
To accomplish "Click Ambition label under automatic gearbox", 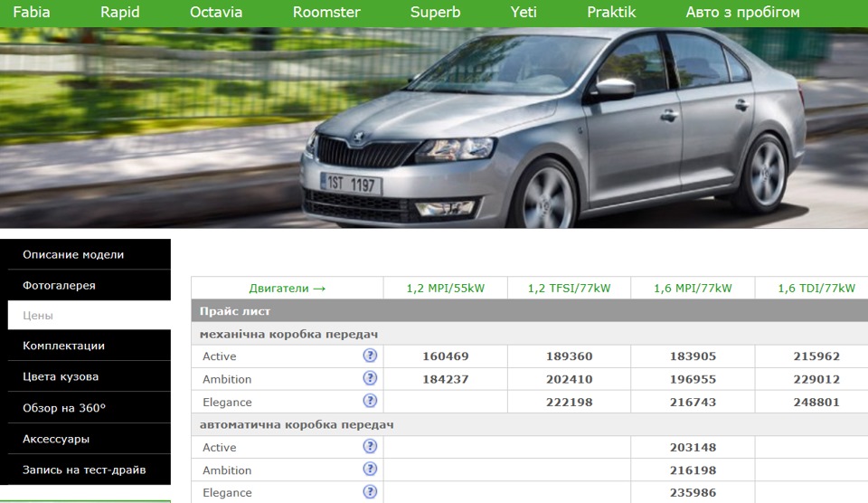I will 227,470.
